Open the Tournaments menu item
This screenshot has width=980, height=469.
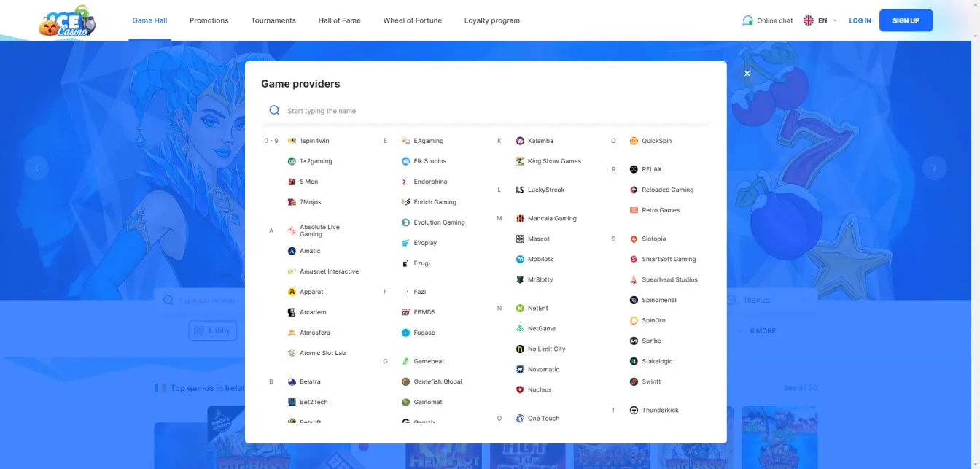(273, 20)
